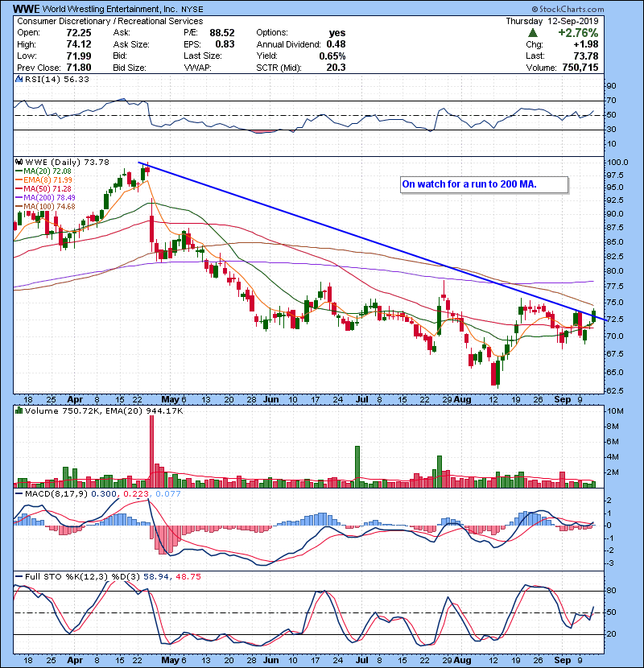The width and height of the screenshot is (644, 668).
Task: Click the Last price 73.78 in header
Action: click(586, 56)
